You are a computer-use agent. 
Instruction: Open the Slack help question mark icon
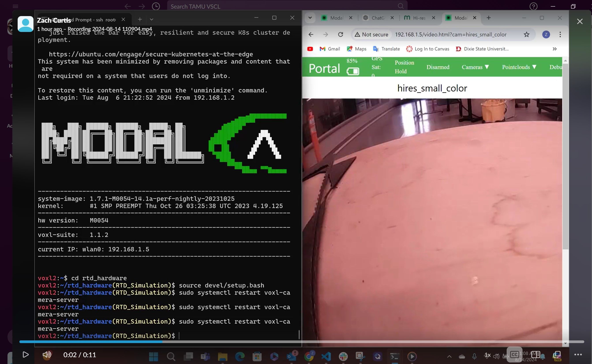coord(534,6)
